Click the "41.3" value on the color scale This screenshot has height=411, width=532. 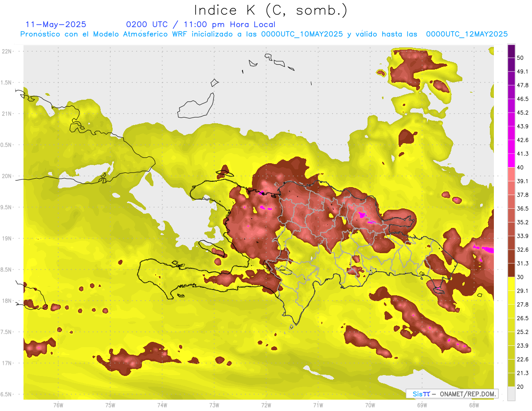(523, 154)
